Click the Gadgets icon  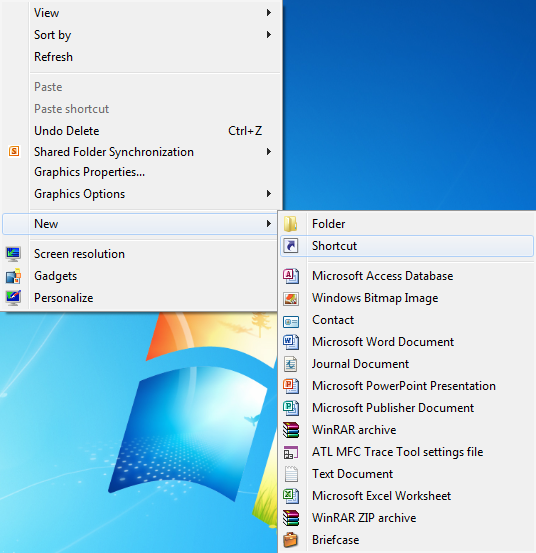click(x=13, y=276)
